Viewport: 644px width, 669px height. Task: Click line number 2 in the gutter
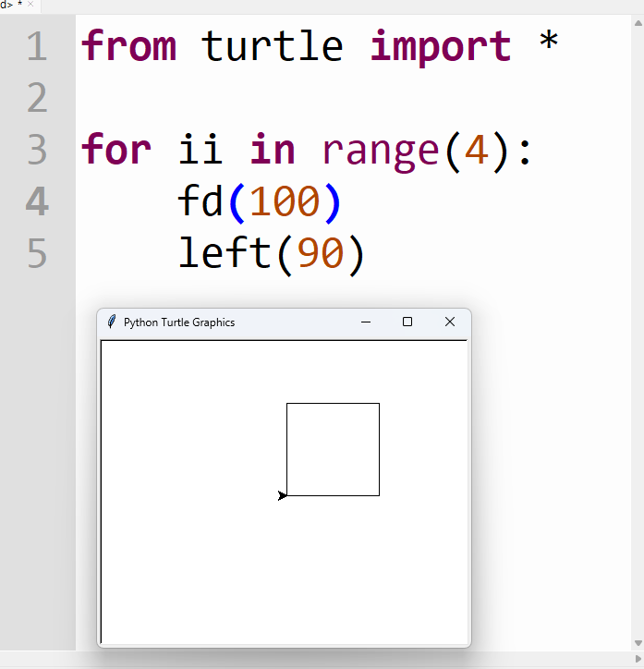click(x=37, y=98)
